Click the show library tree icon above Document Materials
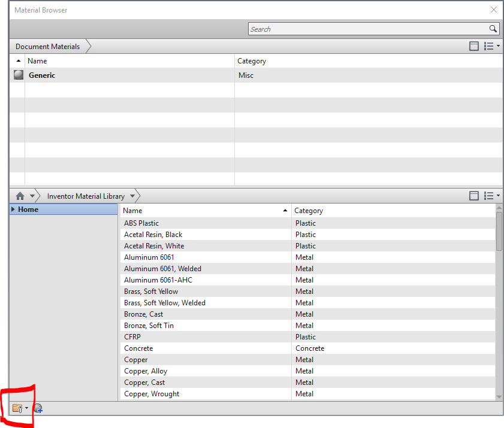 [x=473, y=46]
